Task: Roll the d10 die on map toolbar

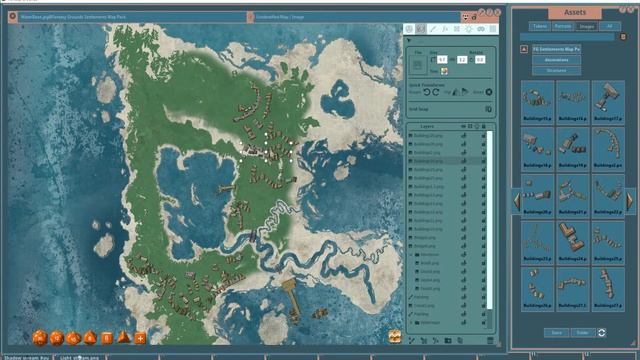Action: 73,338
